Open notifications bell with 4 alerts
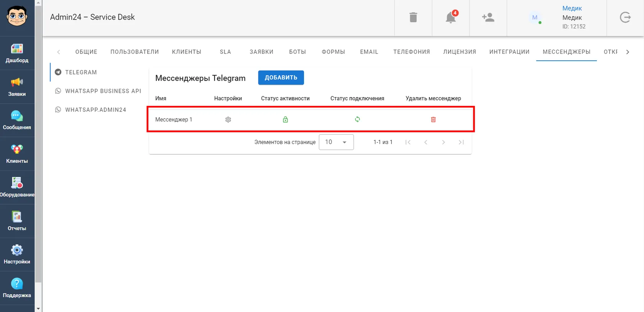 (x=451, y=17)
